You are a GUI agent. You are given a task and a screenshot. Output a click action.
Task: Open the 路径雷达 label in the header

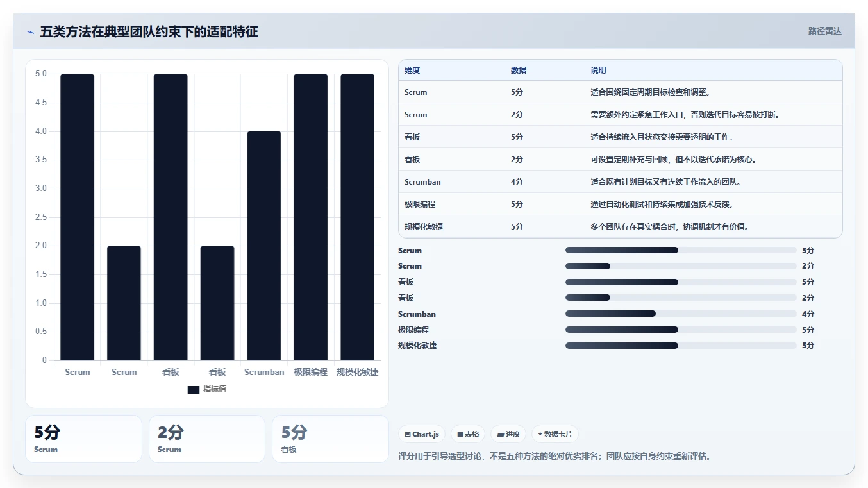click(824, 31)
